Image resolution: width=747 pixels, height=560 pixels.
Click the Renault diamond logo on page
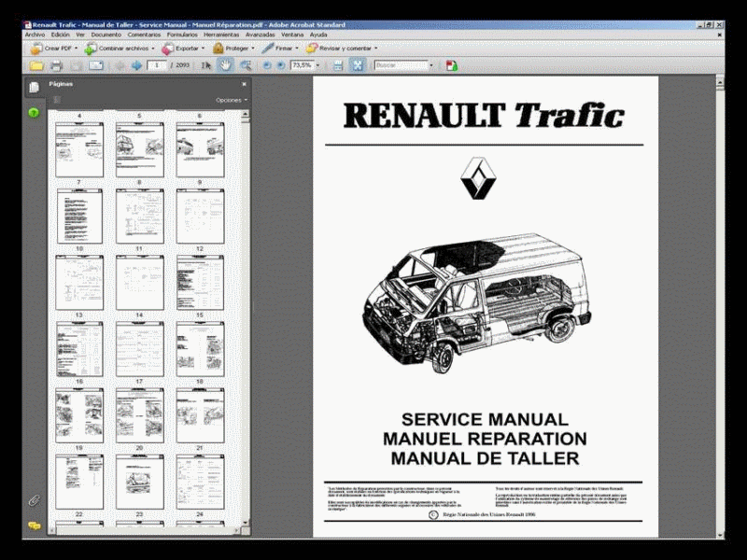coord(478,178)
